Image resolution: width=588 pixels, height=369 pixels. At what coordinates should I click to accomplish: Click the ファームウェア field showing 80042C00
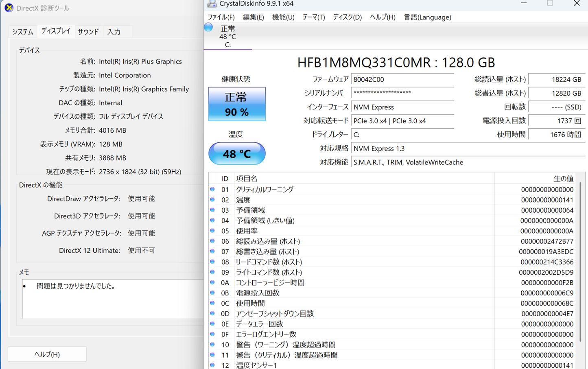402,80
